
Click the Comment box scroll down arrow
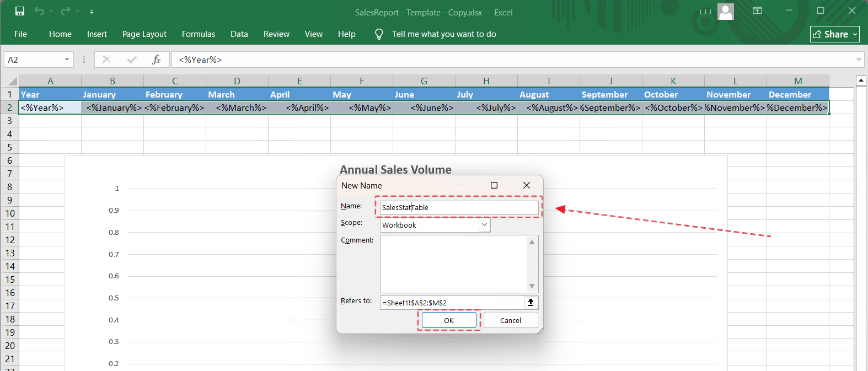(x=532, y=286)
